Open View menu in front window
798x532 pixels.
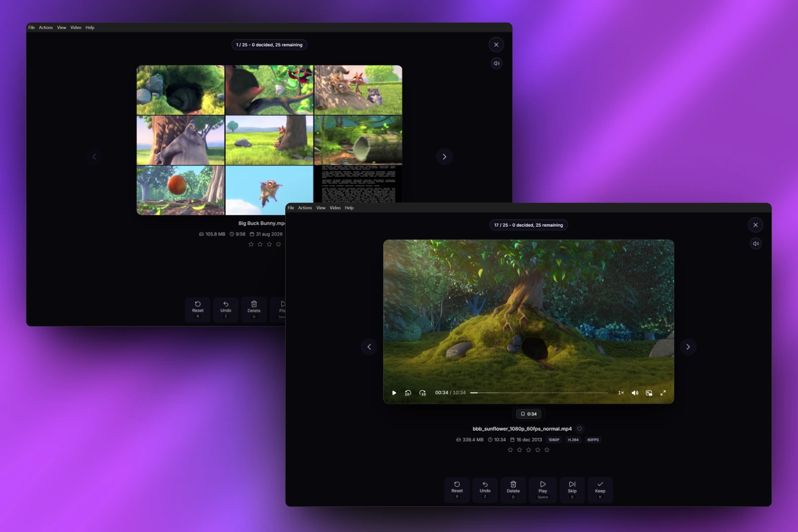coord(321,208)
